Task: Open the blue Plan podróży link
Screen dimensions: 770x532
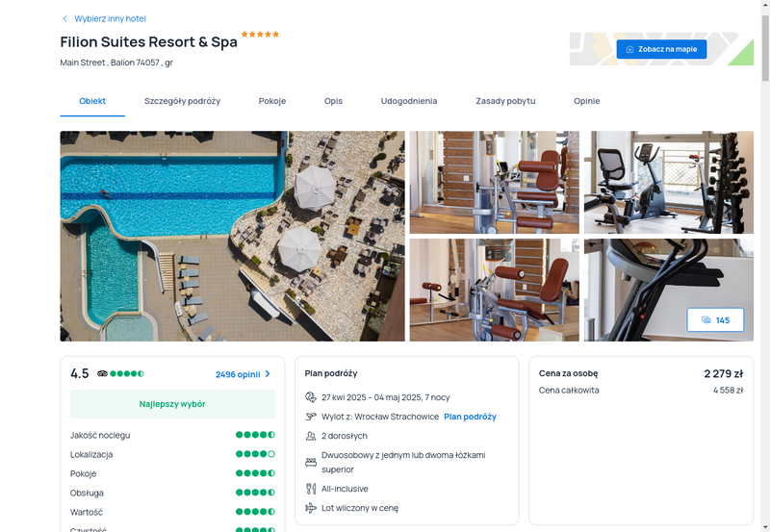Action: (470, 417)
